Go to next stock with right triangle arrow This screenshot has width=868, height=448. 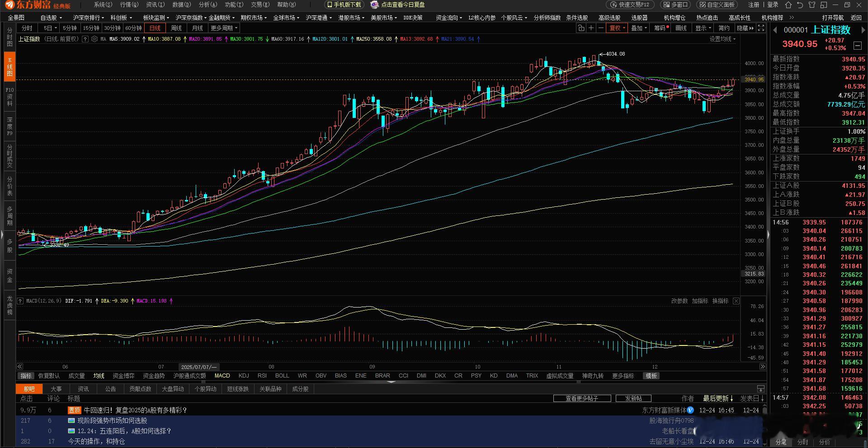click(863, 30)
